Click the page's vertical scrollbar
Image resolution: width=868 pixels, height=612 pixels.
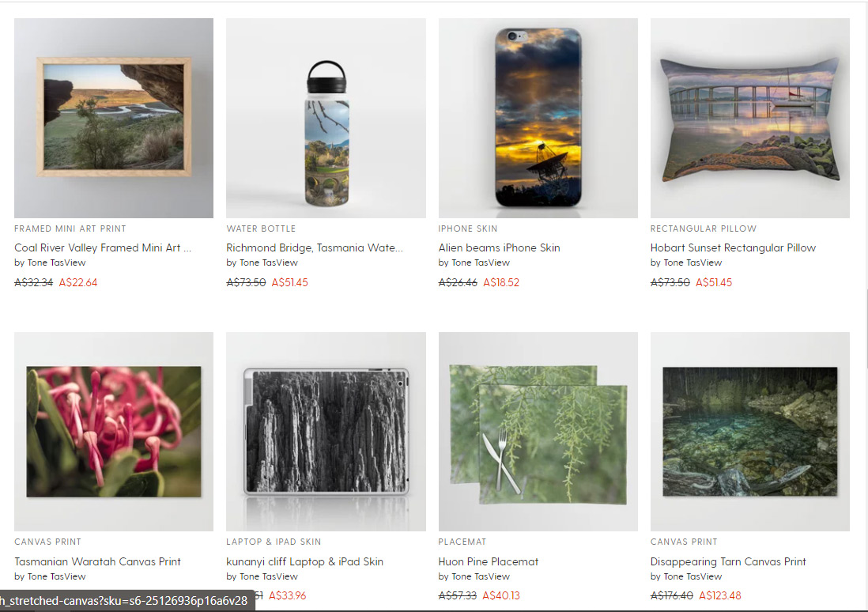tap(865, 328)
